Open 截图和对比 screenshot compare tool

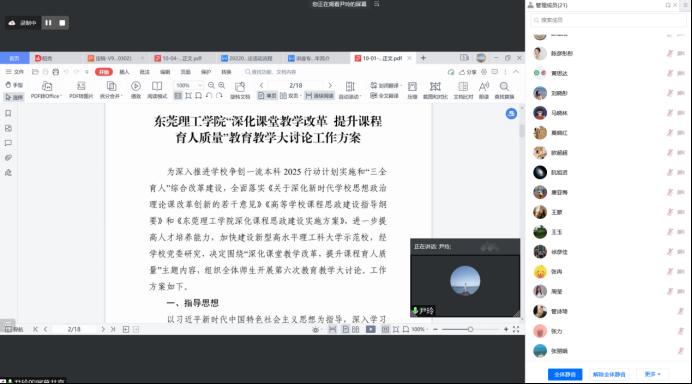coord(435,90)
